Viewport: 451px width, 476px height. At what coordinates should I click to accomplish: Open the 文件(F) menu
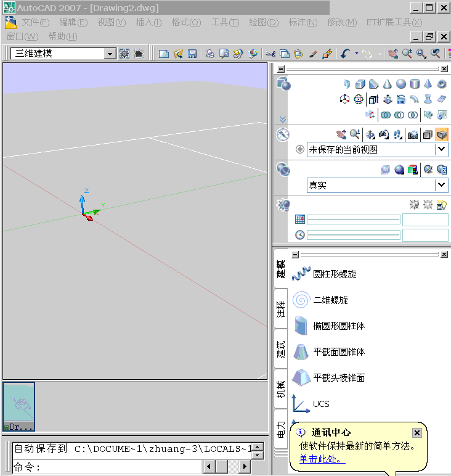point(36,22)
